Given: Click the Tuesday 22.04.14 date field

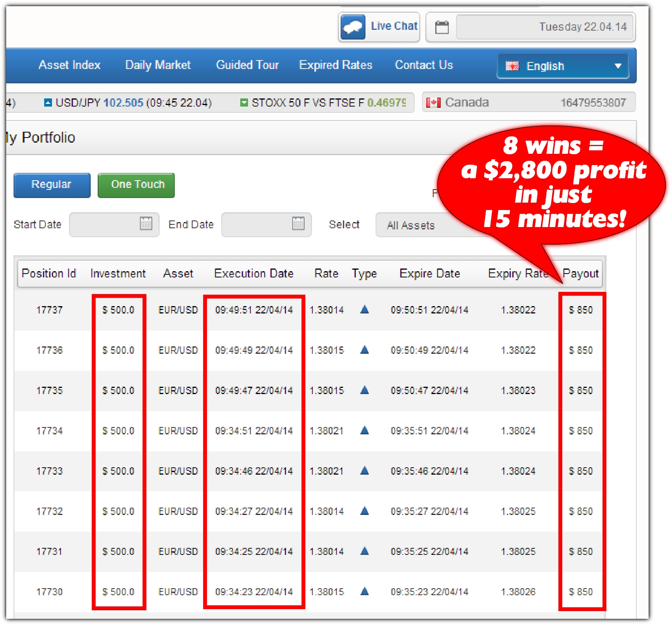Looking at the screenshot, I should pos(544,27).
